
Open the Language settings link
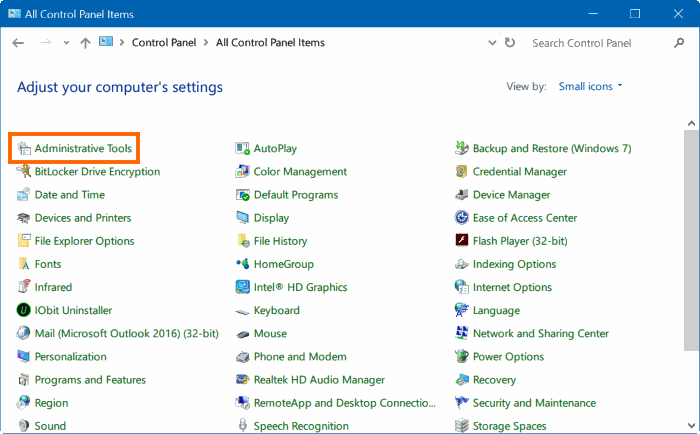tap(496, 311)
